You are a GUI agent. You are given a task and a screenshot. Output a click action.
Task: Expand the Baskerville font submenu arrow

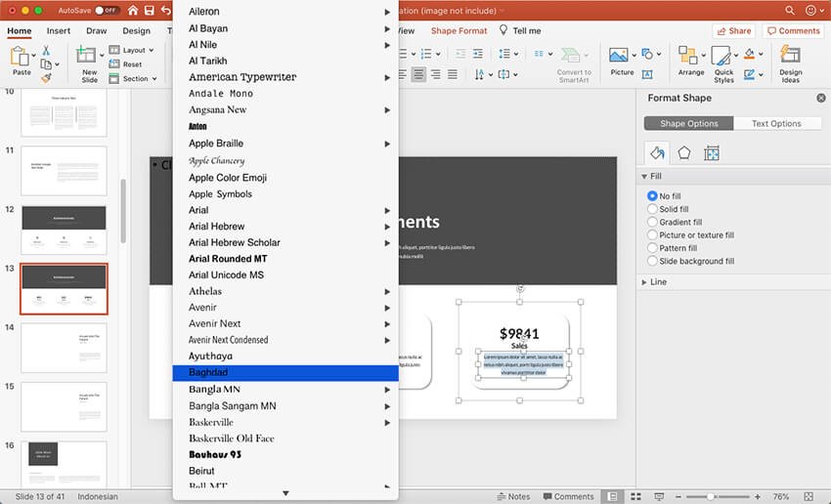pyautogui.click(x=387, y=423)
